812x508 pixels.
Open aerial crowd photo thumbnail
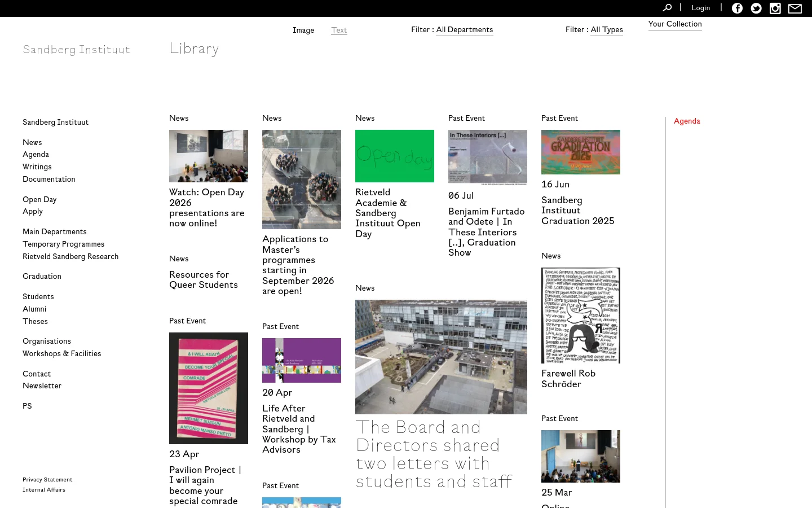click(x=302, y=179)
